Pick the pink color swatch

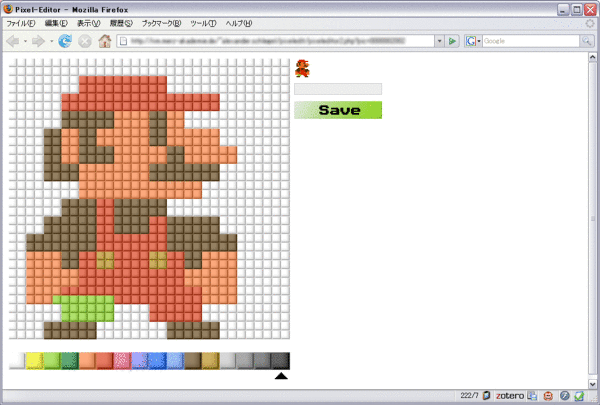pyautogui.click(x=122, y=360)
